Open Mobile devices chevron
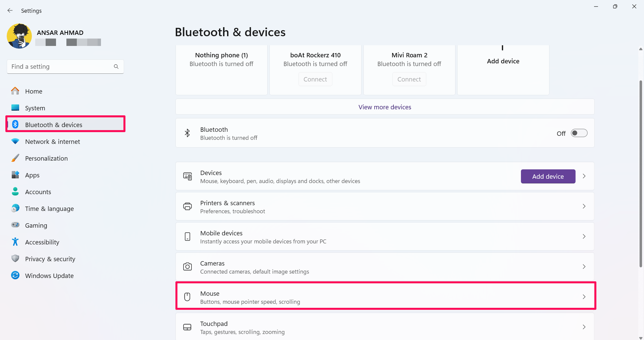 (x=584, y=236)
